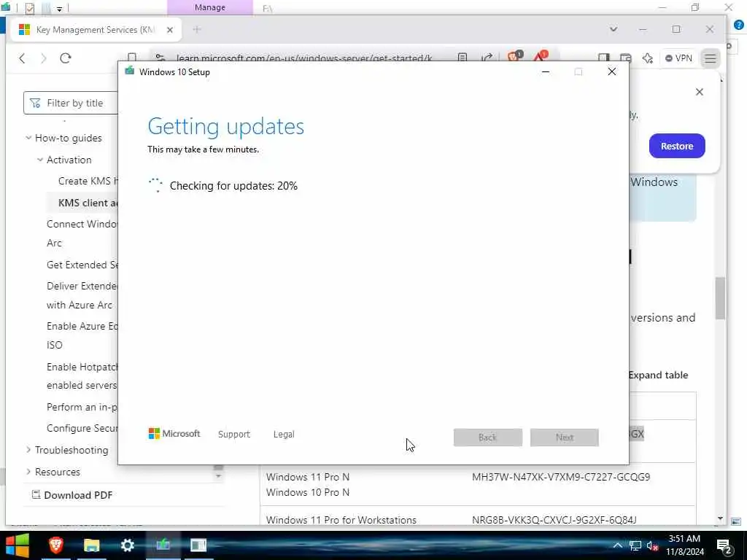
Task: Open Connect Windows Server to Azure Arc item
Action: [82, 233]
